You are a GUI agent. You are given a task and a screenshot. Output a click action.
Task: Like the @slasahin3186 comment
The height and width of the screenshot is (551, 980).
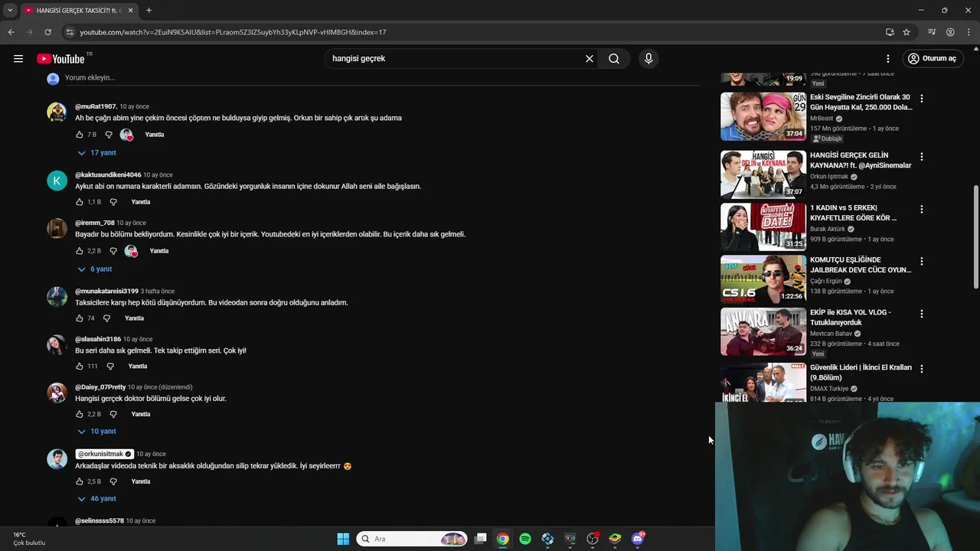click(x=80, y=367)
